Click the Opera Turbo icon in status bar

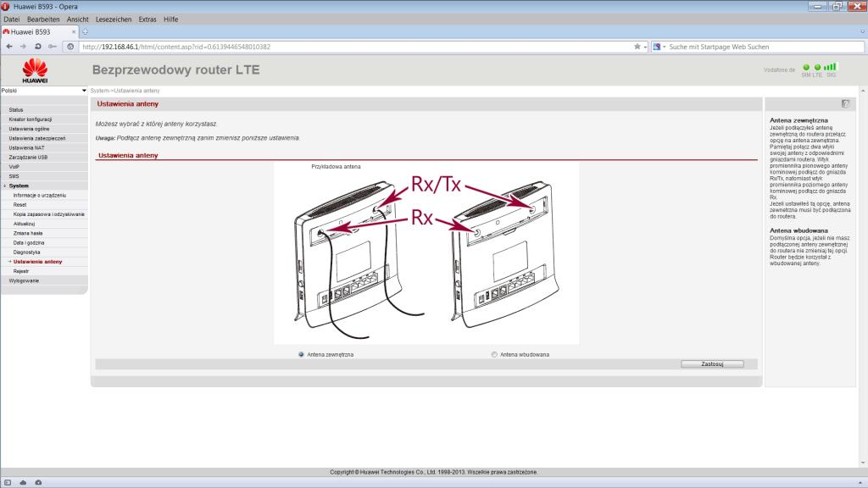(38, 482)
